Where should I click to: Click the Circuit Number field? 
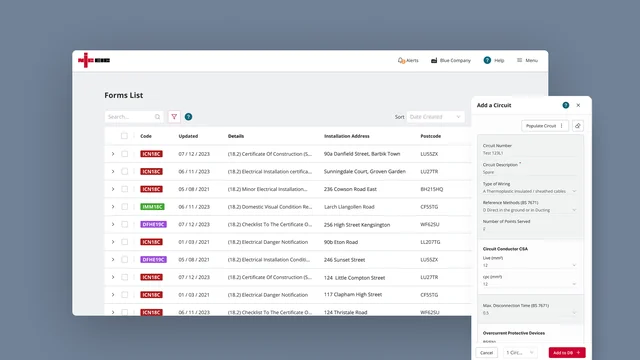(529, 153)
